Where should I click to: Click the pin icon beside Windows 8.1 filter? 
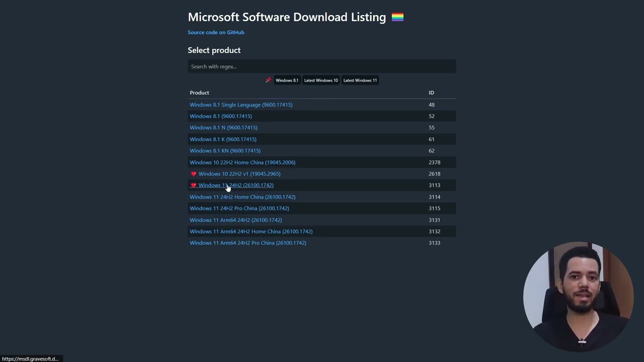point(268,80)
